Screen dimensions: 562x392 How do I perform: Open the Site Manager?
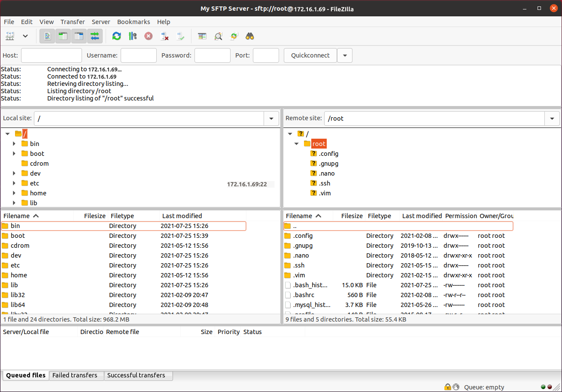point(10,36)
